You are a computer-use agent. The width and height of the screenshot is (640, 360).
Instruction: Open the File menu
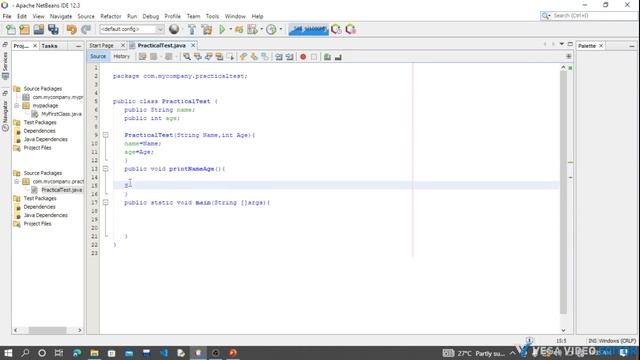[7, 16]
